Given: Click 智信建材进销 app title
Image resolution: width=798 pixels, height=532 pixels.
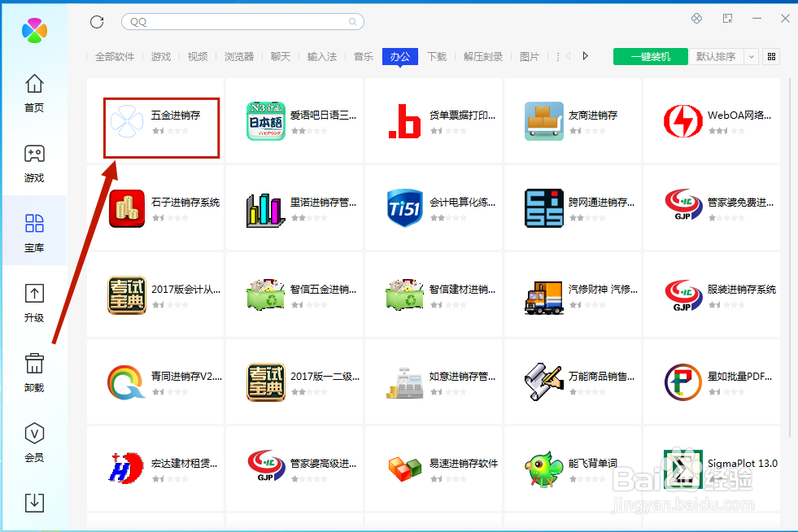Looking at the screenshot, I should tap(462, 289).
